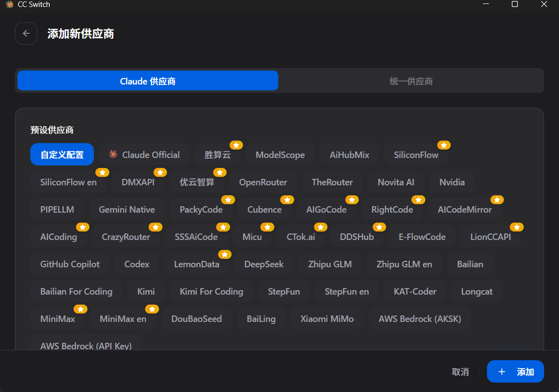This screenshot has height=392, width=559.
Task: Select the OpenRouter provider
Action: pos(263,182)
